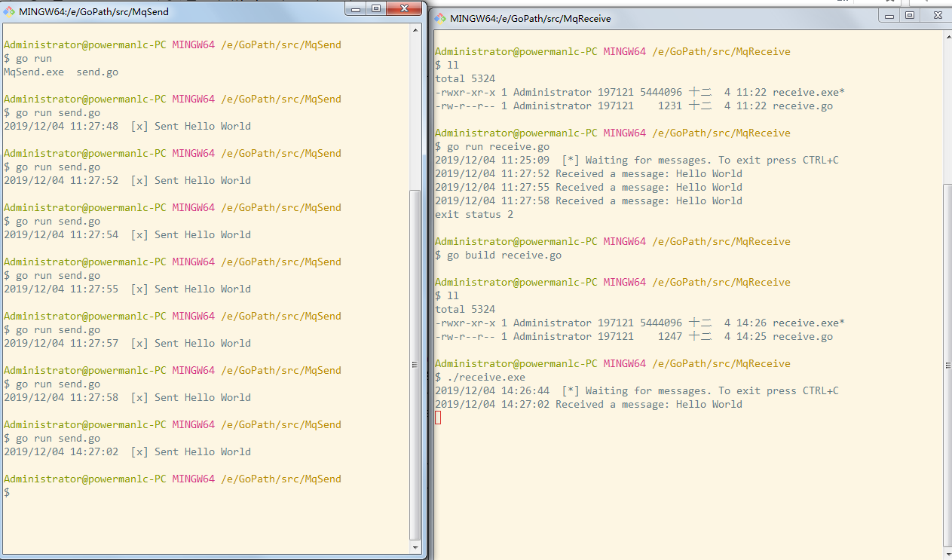
Task: Minimize the MqReceive terminal window
Action: 890,15
